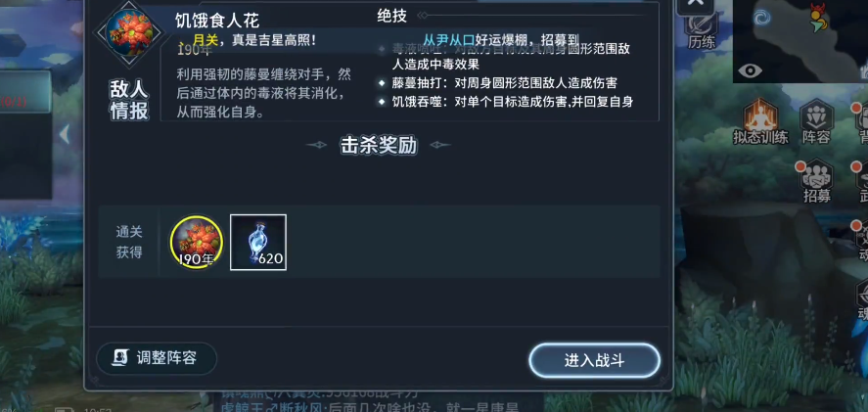This screenshot has height=412, width=868.
Task: Click the 饥饿食人花 enemy portrait
Action: [129, 31]
